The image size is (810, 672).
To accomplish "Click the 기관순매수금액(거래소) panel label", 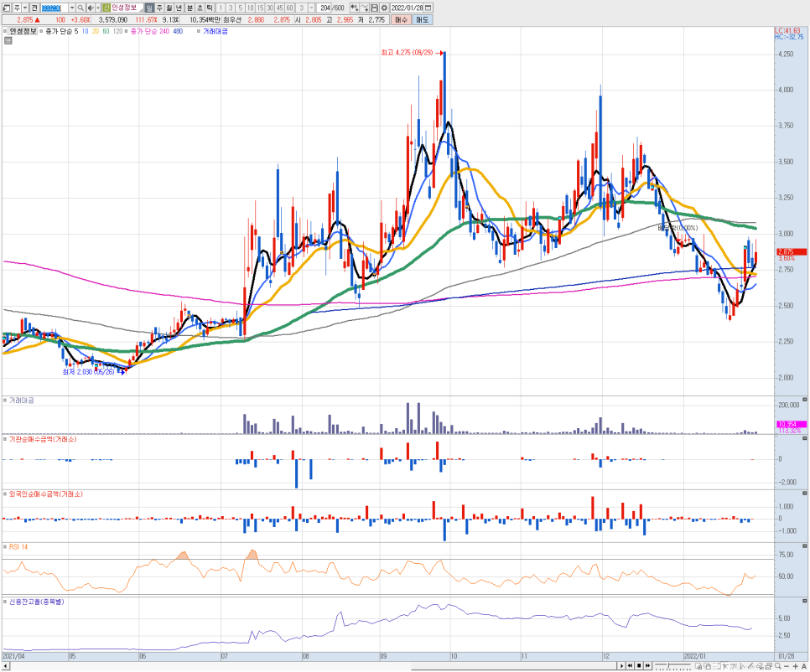I will [43, 439].
